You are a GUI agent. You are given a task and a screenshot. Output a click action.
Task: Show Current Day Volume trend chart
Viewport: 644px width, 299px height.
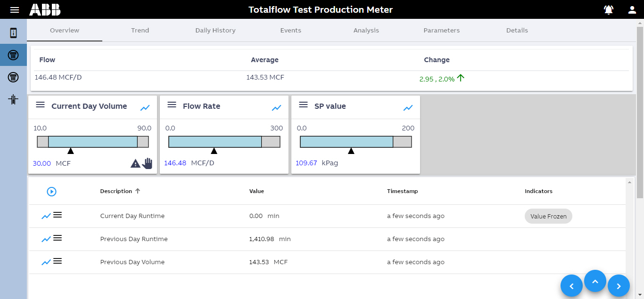145,108
